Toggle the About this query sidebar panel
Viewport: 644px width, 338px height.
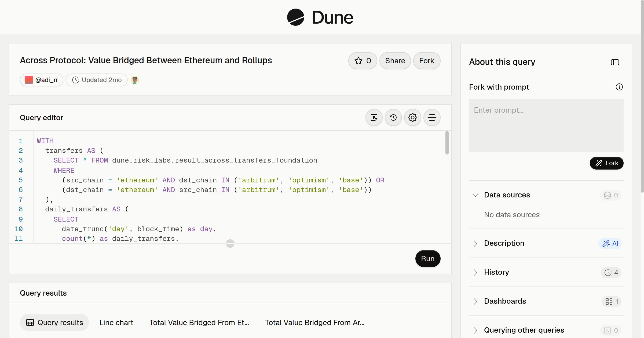click(615, 62)
